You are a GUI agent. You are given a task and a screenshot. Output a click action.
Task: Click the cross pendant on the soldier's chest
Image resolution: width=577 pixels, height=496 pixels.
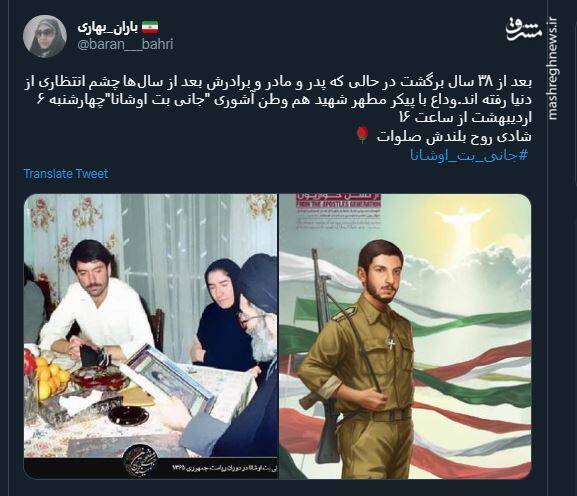[392, 343]
